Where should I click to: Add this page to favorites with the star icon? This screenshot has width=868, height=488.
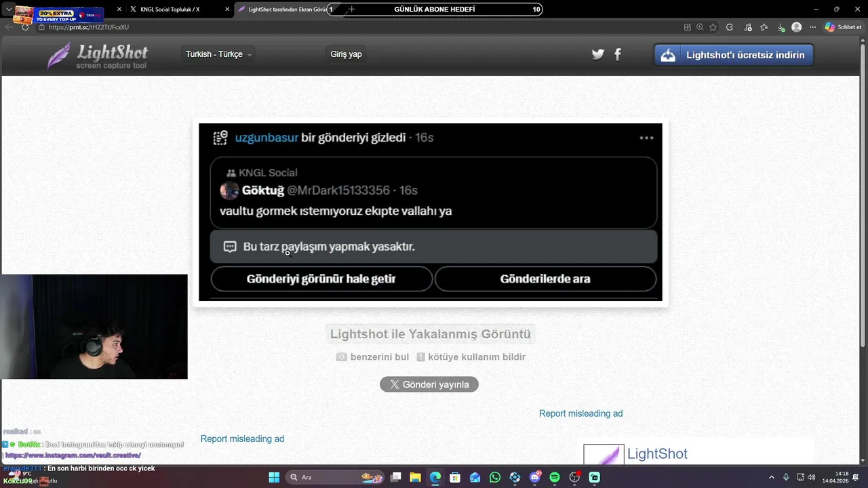click(713, 27)
